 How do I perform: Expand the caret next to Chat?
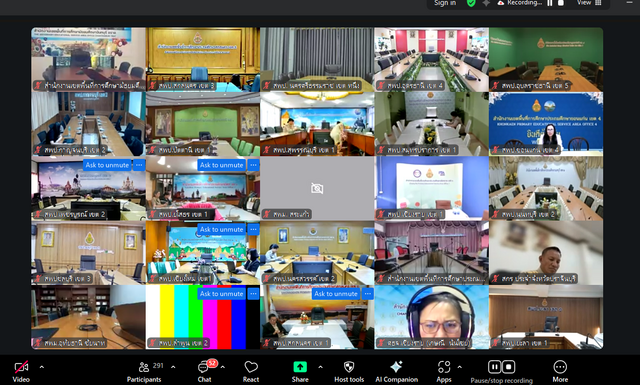point(223,367)
